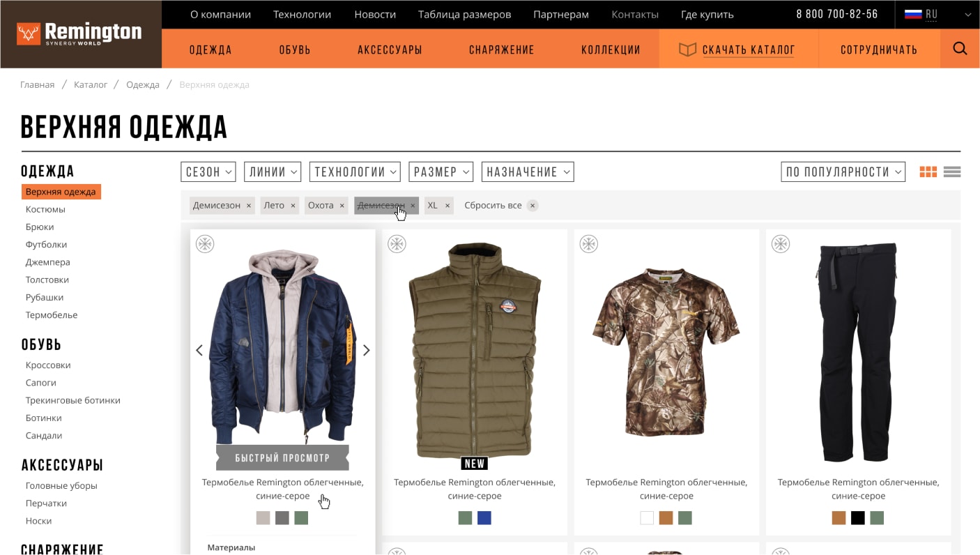Remove the highlighted Демисезон filter tag
This screenshot has width=980, height=555.
[x=413, y=206]
